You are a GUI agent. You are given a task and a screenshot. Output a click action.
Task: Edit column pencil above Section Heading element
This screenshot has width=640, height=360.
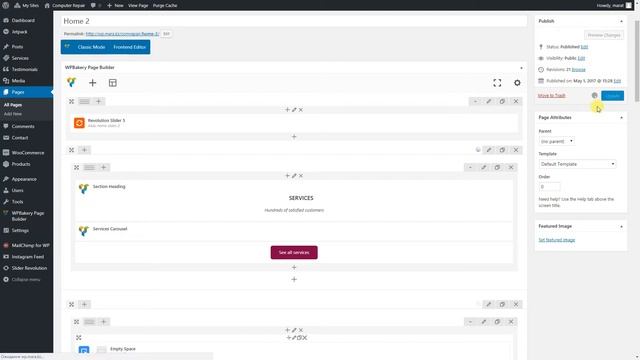tap(294, 176)
